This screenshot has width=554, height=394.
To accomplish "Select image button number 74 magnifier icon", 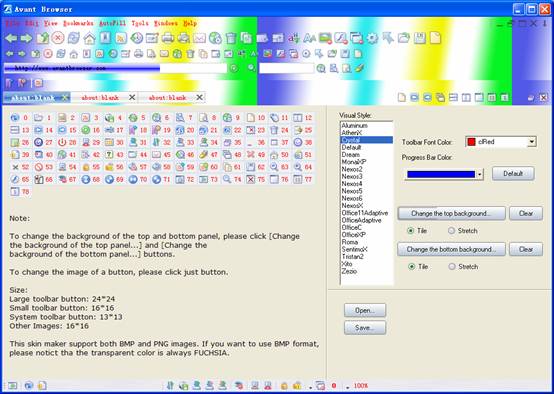I will click(232, 180).
